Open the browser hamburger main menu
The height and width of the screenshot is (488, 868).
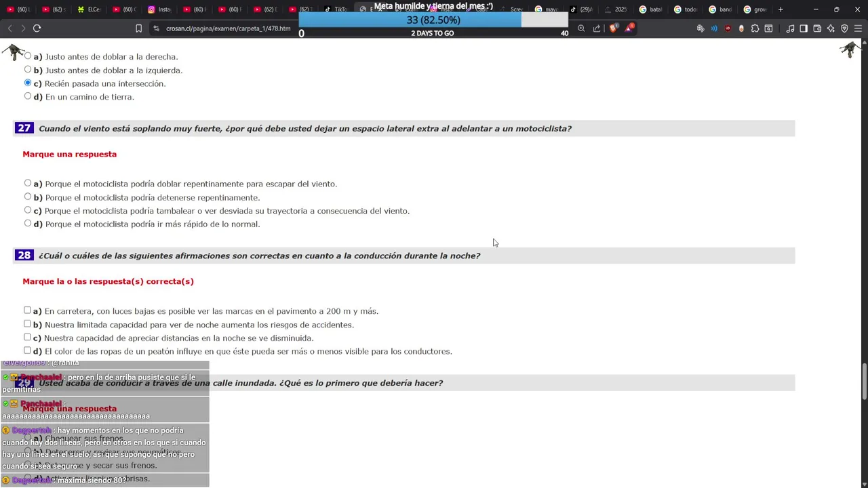point(858,28)
